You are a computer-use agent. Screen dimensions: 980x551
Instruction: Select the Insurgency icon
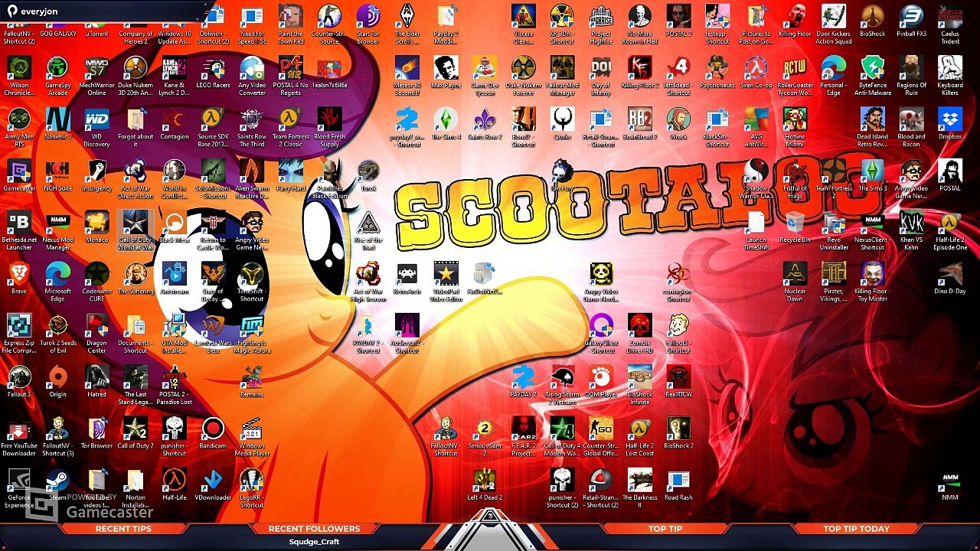96,175
